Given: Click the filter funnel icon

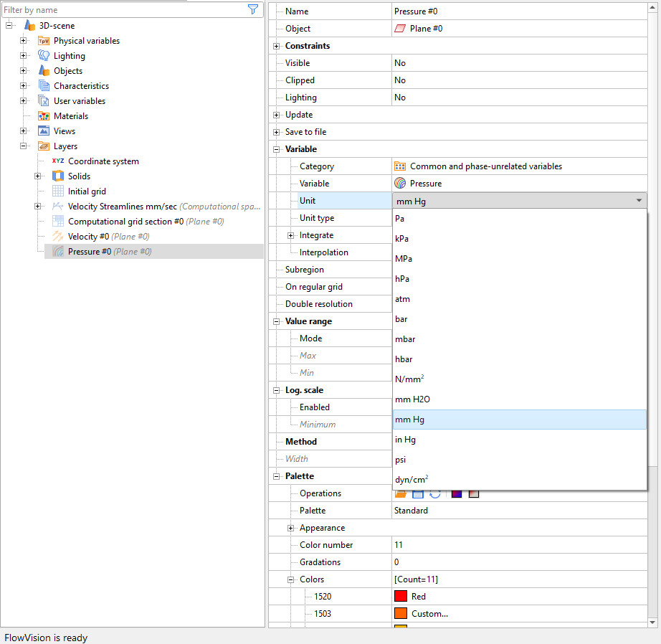Looking at the screenshot, I should tap(252, 9).
